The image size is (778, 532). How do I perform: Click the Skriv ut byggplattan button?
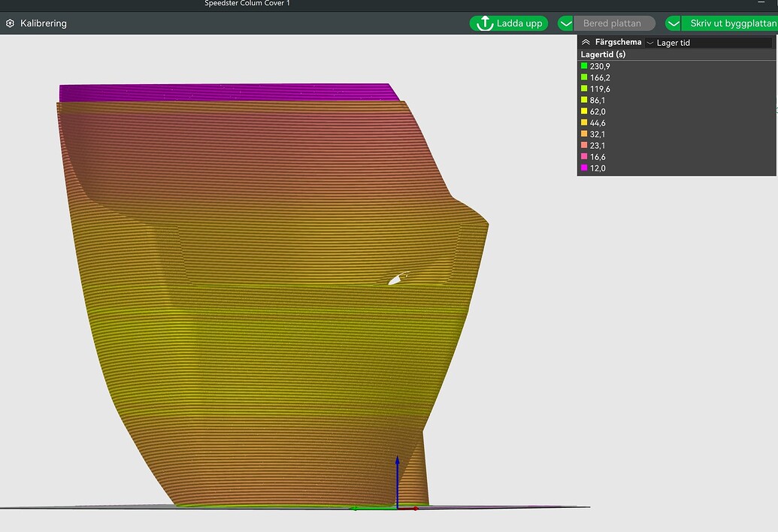[730, 23]
